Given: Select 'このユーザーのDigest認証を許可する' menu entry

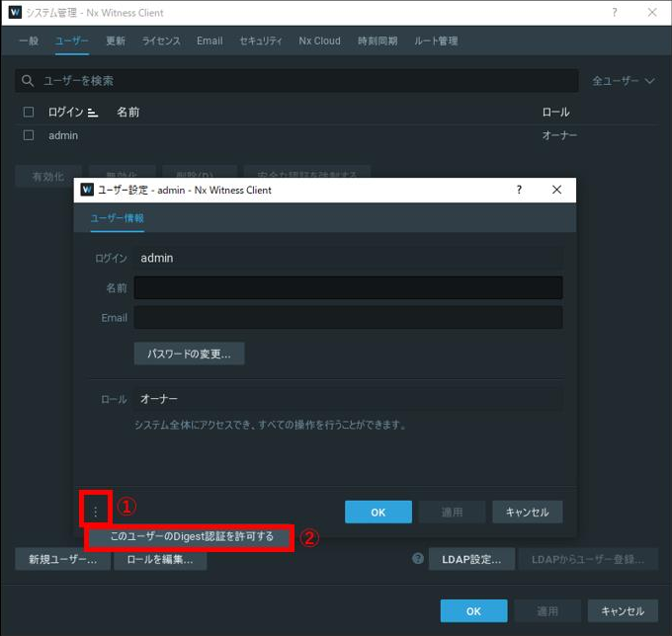Looking at the screenshot, I should point(192,536).
